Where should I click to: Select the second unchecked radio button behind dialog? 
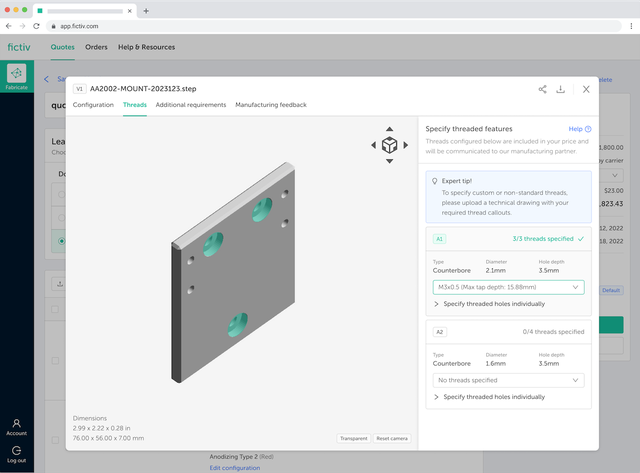click(61, 218)
